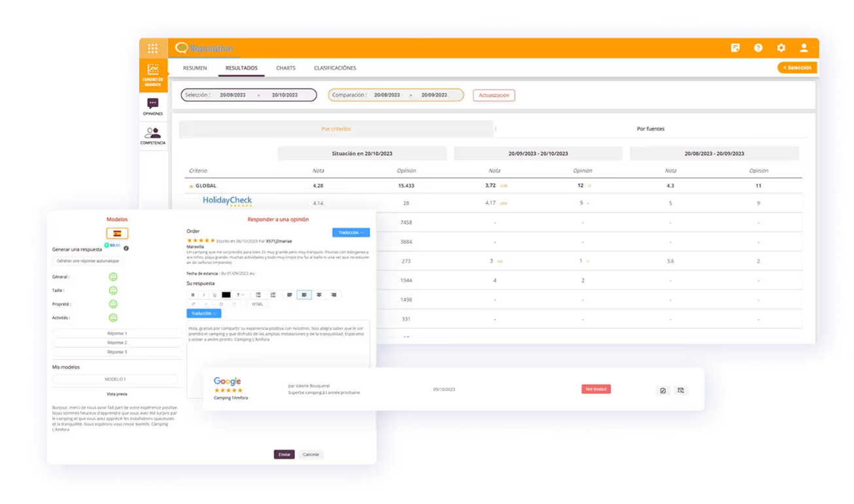Open the Competencia sidebar section

(x=152, y=136)
